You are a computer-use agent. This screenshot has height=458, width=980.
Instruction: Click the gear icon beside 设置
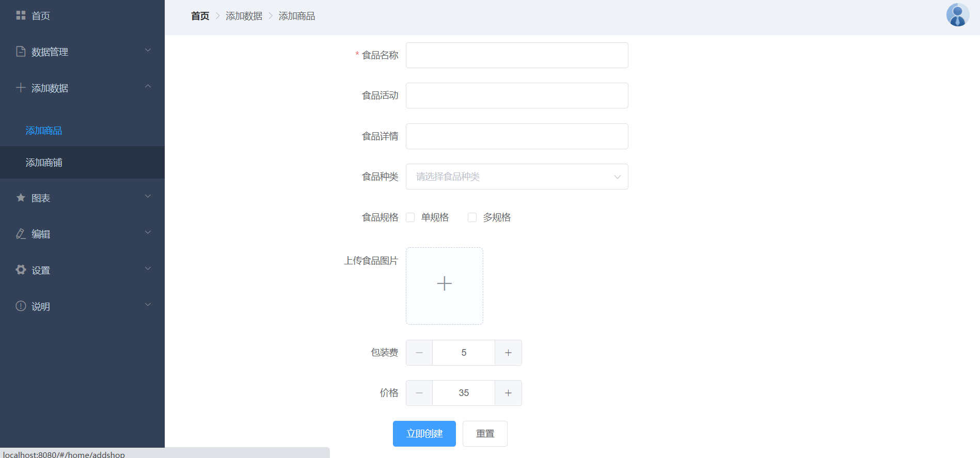coord(21,270)
